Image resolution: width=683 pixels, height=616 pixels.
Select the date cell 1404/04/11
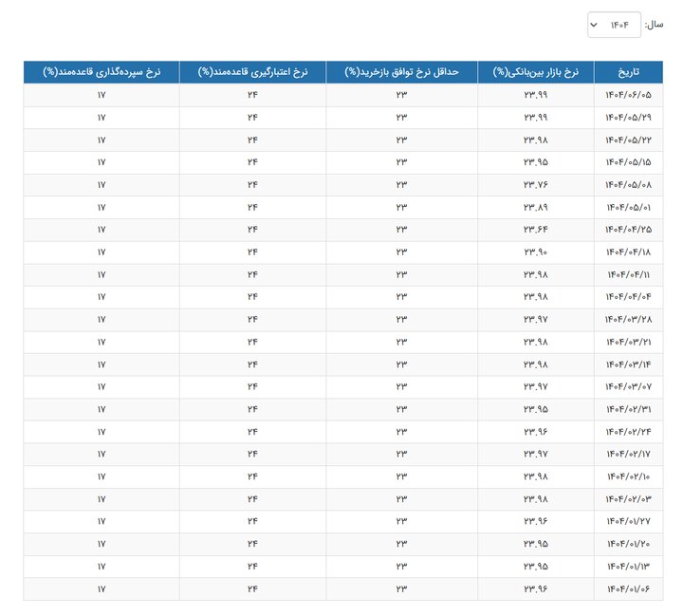point(629,274)
